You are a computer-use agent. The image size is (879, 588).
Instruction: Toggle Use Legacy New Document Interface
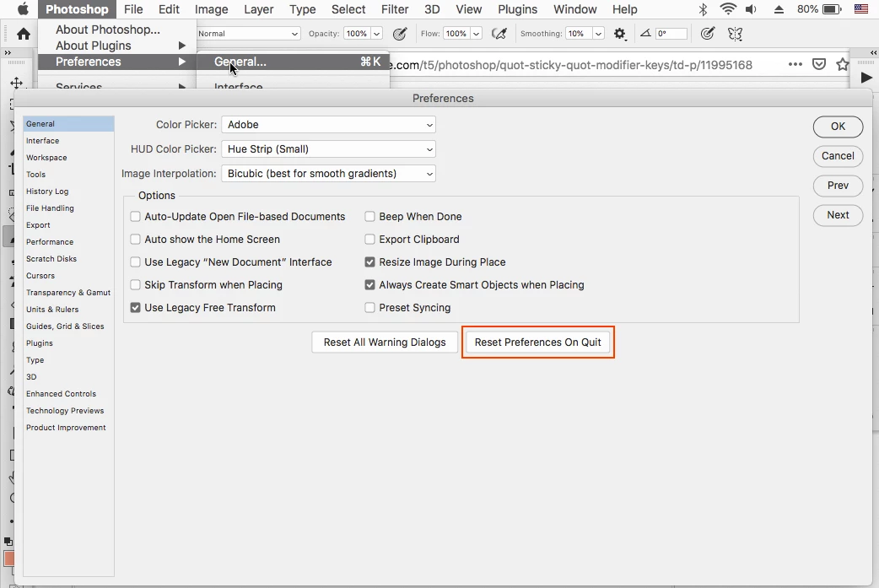[135, 262]
